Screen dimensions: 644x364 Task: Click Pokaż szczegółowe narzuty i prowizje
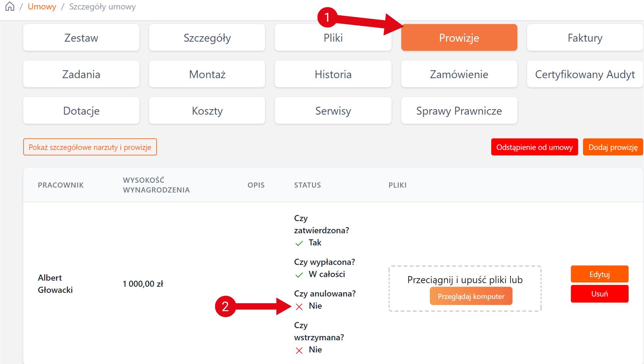[x=90, y=147]
